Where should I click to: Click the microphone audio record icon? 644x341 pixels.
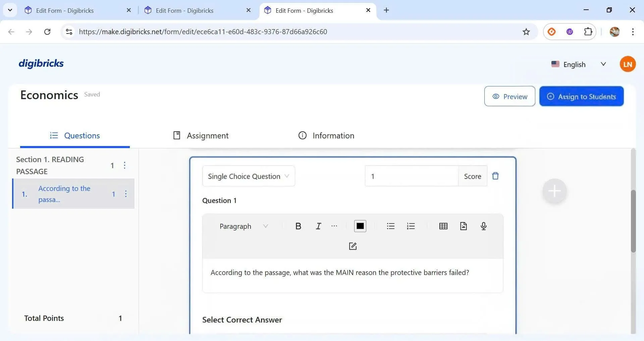pyautogui.click(x=483, y=226)
